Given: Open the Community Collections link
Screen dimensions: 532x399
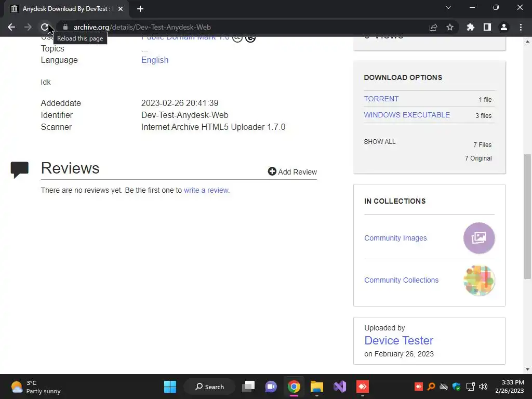Looking at the screenshot, I should pyautogui.click(x=402, y=280).
